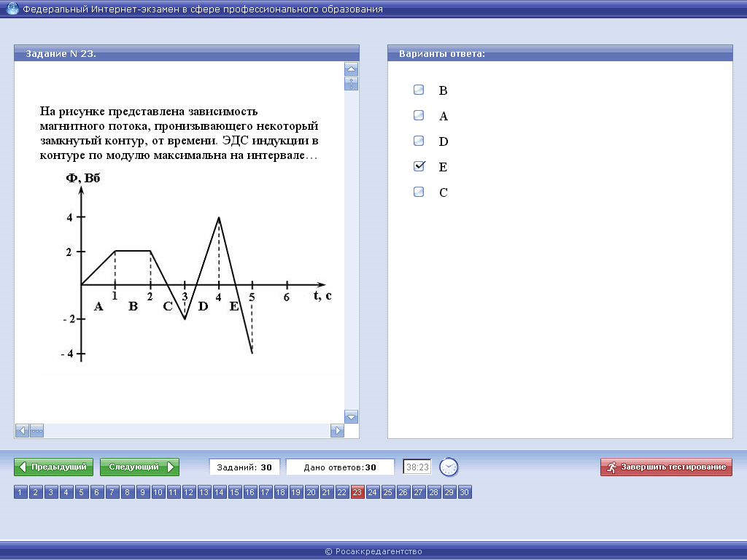Jump to question 4
The height and width of the screenshot is (560, 747).
66,492
